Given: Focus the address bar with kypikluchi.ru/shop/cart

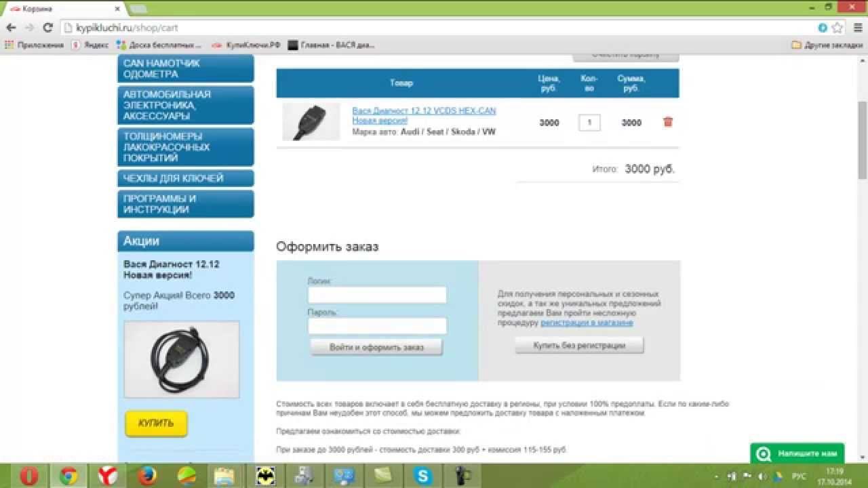Looking at the screenshot, I should [441, 28].
